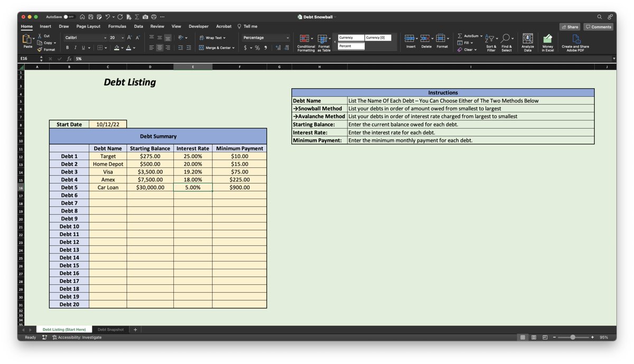Click the Share button

pos(570,26)
